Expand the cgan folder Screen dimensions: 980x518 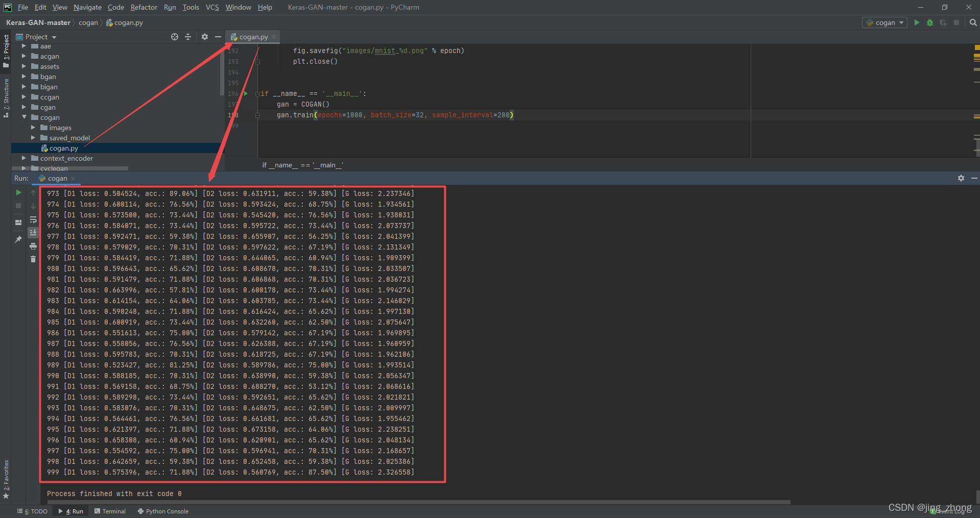tap(23, 107)
